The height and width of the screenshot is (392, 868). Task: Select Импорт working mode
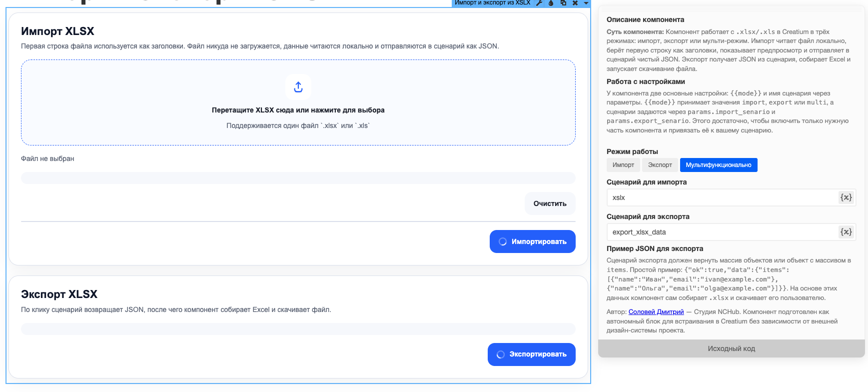tap(623, 165)
